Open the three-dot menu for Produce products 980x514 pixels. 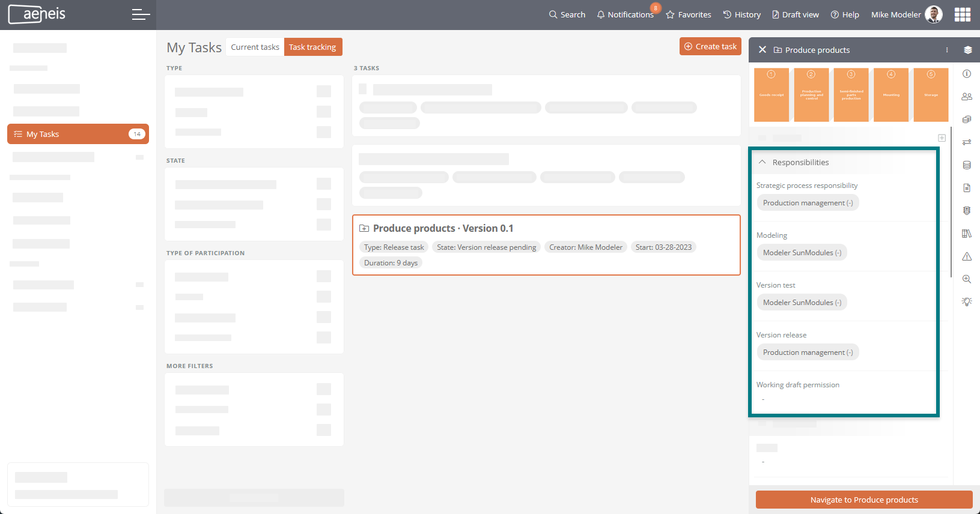(947, 50)
